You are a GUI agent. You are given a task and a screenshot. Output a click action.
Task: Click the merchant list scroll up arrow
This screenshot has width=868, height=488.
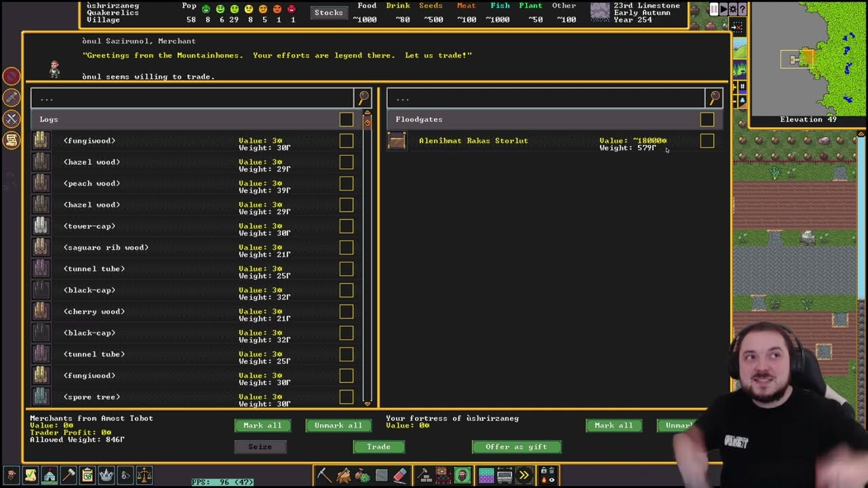click(368, 113)
